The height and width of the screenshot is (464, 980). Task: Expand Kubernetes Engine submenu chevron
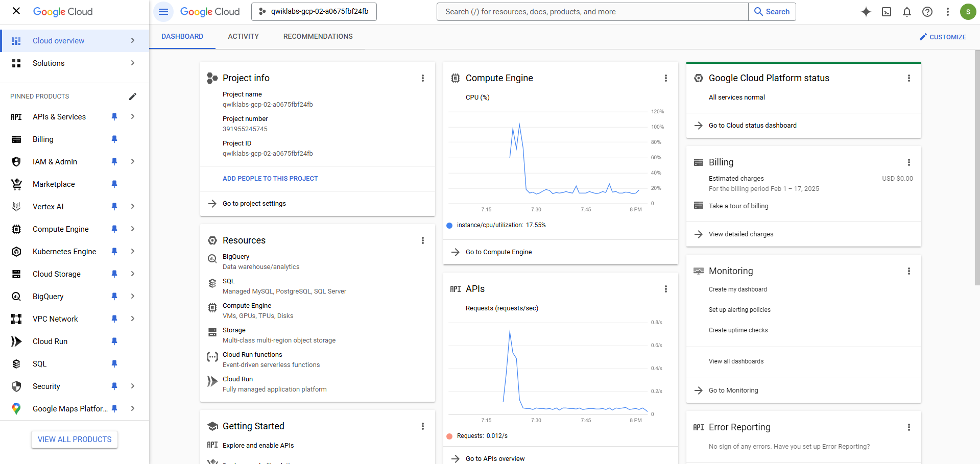[x=133, y=252]
